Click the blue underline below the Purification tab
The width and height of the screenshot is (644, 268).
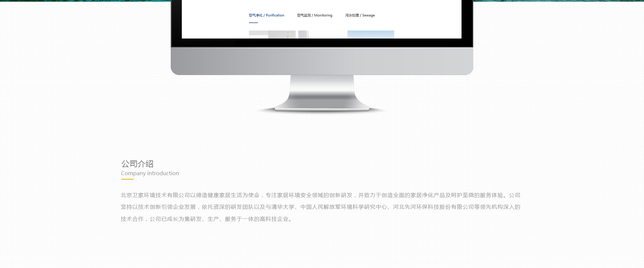click(x=253, y=23)
